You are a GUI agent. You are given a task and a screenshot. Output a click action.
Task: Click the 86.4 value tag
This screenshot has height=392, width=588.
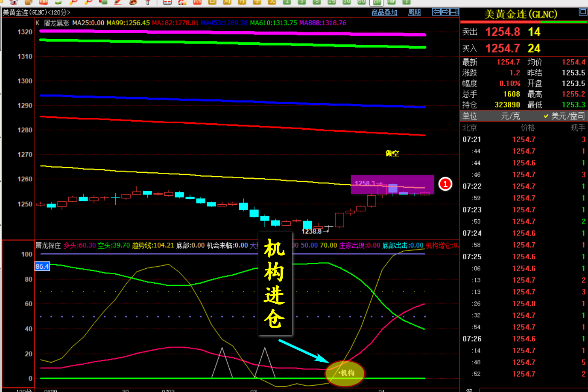click(x=42, y=267)
